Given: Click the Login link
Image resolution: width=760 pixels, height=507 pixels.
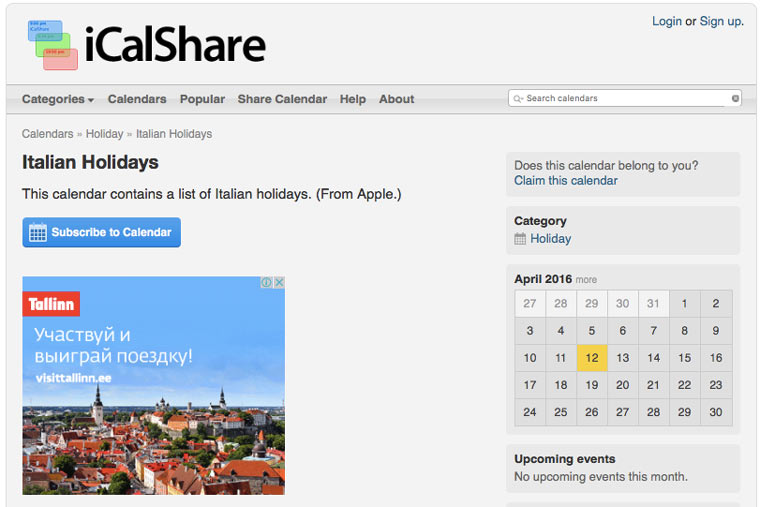Looking at the screenshot, I should (666, 21).
